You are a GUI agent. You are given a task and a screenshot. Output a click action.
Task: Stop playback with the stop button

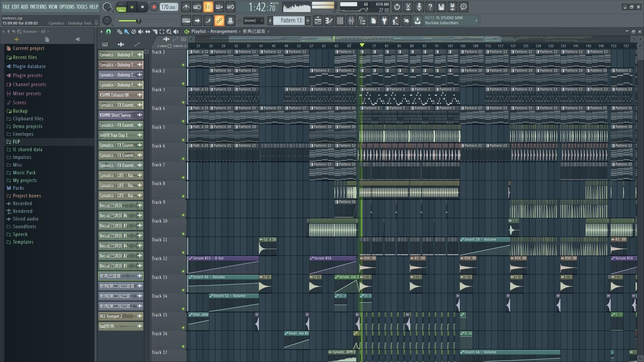[x=143, y=7]
